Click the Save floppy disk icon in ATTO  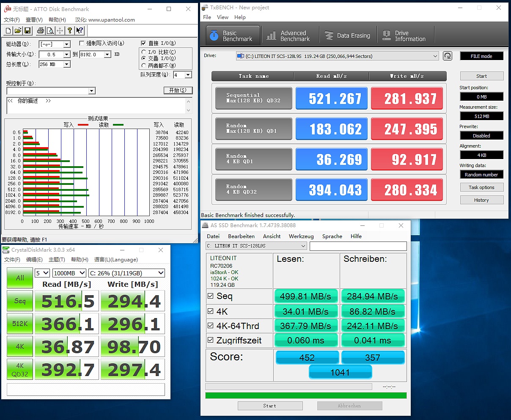tap(27, 30)
